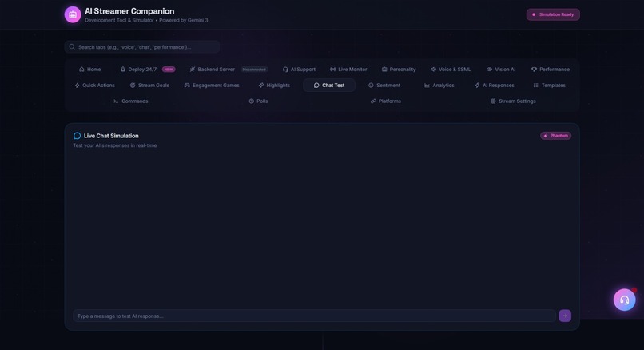Viewport: 644px width, 350px height.
Task: Switch to the Backend Server tab
Action: [229, 70]
